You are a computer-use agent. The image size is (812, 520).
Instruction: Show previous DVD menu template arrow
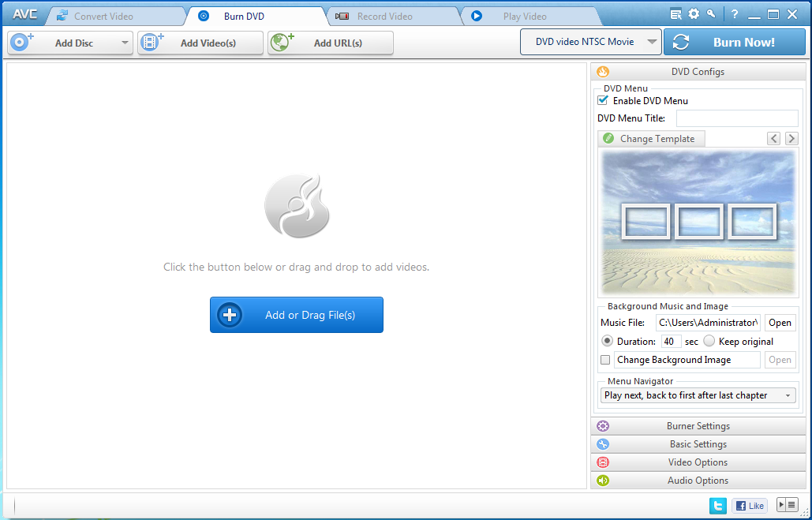point(773,138)
